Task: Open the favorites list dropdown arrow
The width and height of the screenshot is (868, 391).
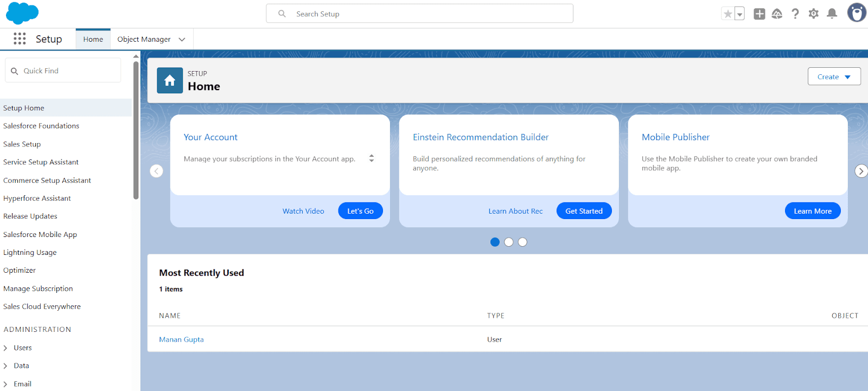Action: click(x=739, y=14)
